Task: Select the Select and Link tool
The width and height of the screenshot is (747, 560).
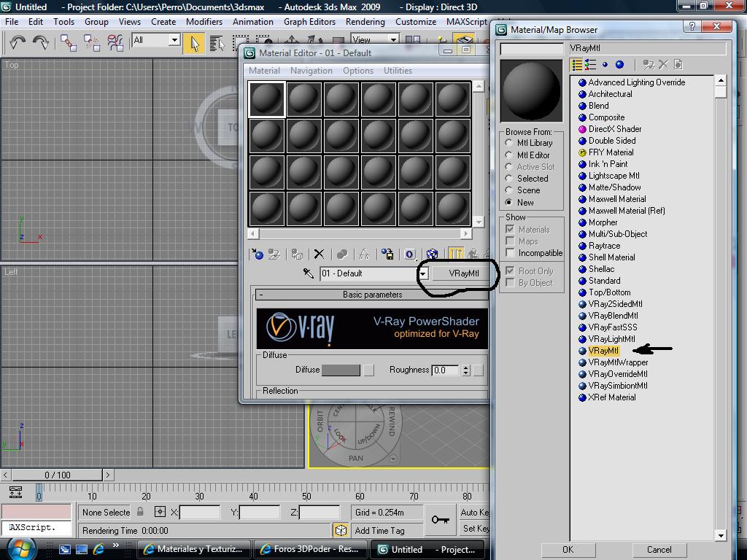Action: [x=68, y=43]
